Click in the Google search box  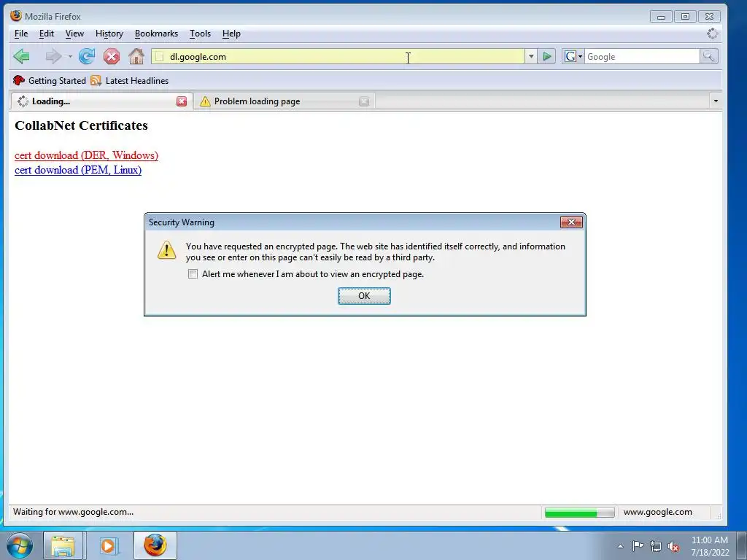[642, 57]
